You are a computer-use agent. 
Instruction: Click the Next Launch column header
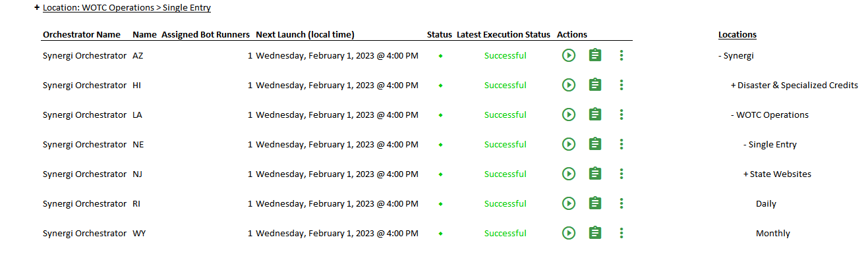tap(305, 34)
